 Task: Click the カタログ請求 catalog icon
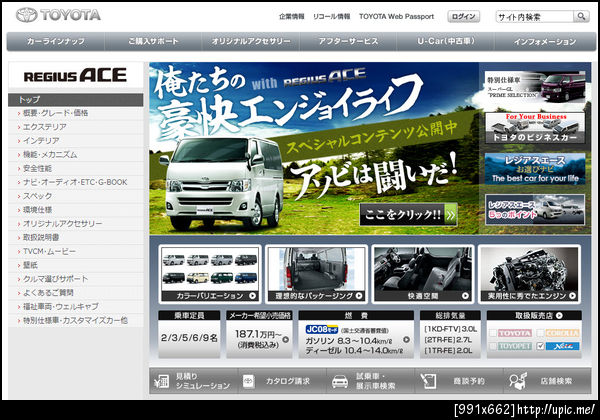(x=249, y=381)
